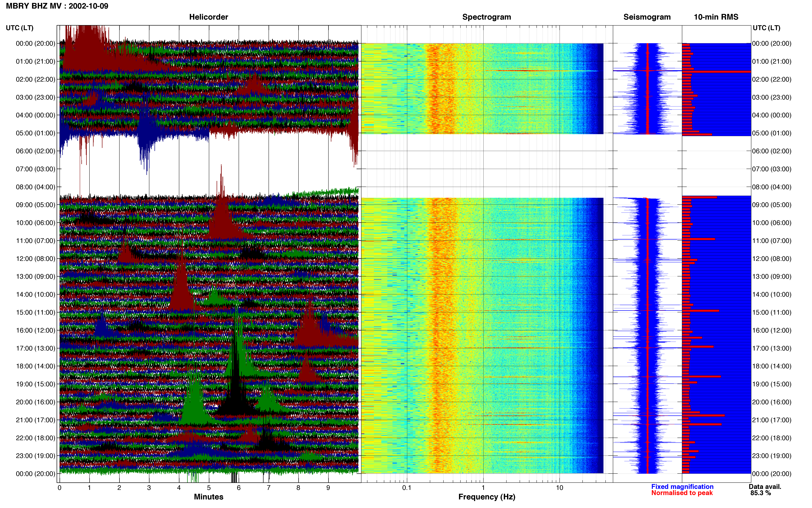Click left time label '13:00 (09:00)'
The width and height of the screenshot is (812, 508).
click(x=36, y=277)
